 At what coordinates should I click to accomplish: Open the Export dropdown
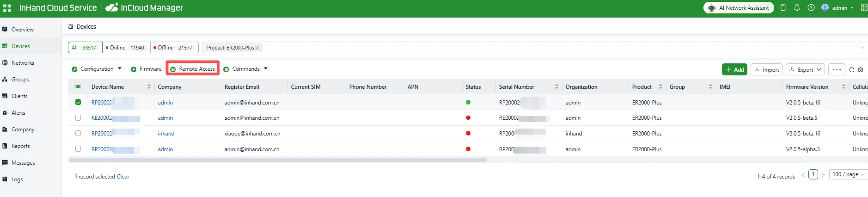805,69
